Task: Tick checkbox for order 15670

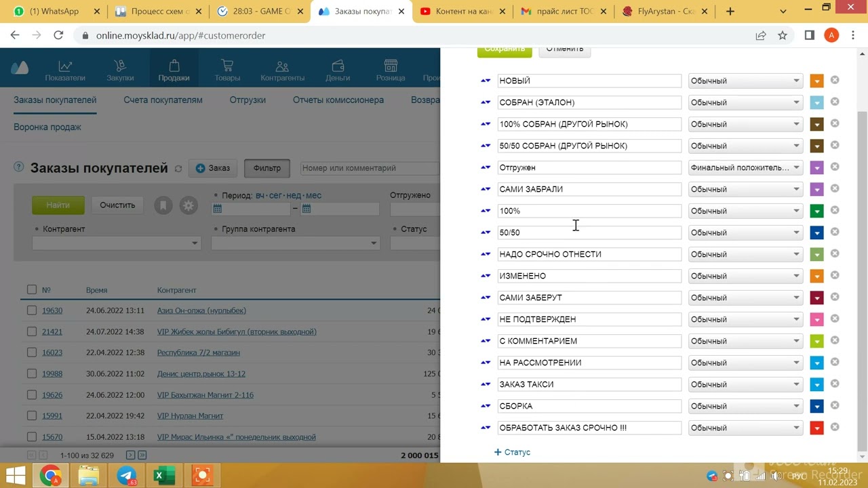Action: click(x=32, y=436)
